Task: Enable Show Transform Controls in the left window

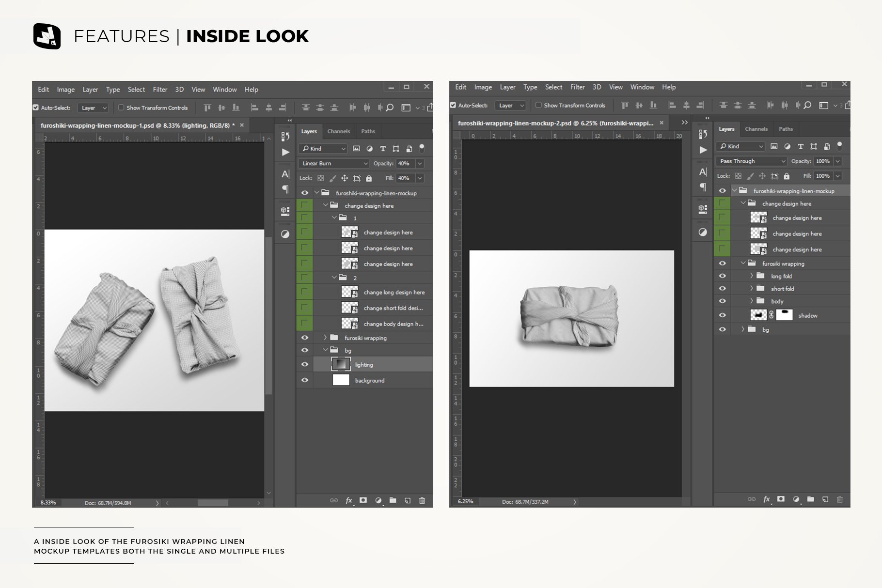Action: pos(121,108)
